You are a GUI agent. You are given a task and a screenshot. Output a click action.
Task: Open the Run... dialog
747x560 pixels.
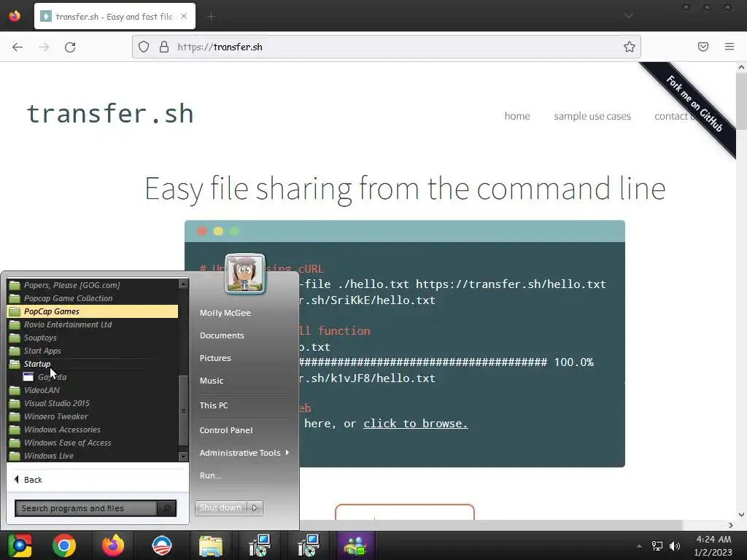pos(211,475)
